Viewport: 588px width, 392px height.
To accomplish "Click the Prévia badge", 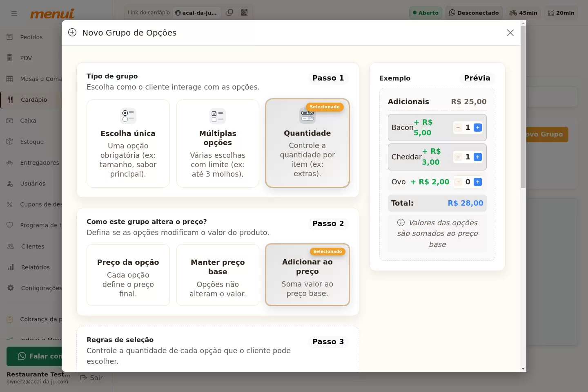I will click(x=477, y=78).
